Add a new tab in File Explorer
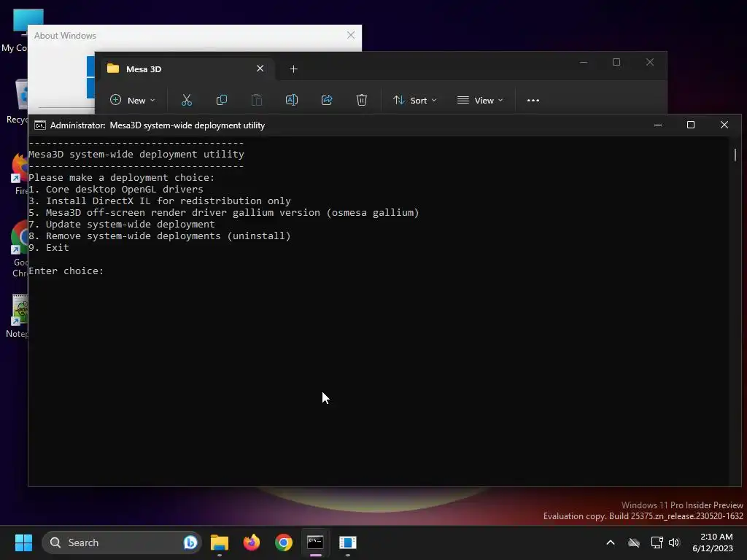 [x=293, y=69]
